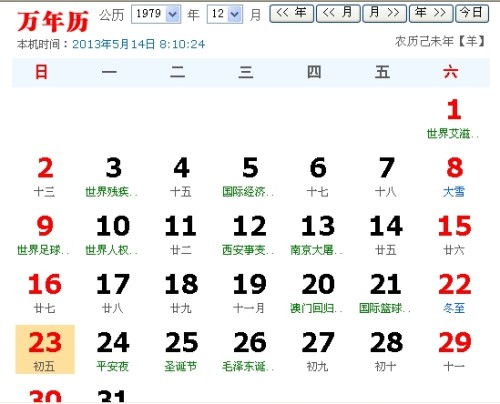Select December 6 (十七)

(x=318, y=177)
